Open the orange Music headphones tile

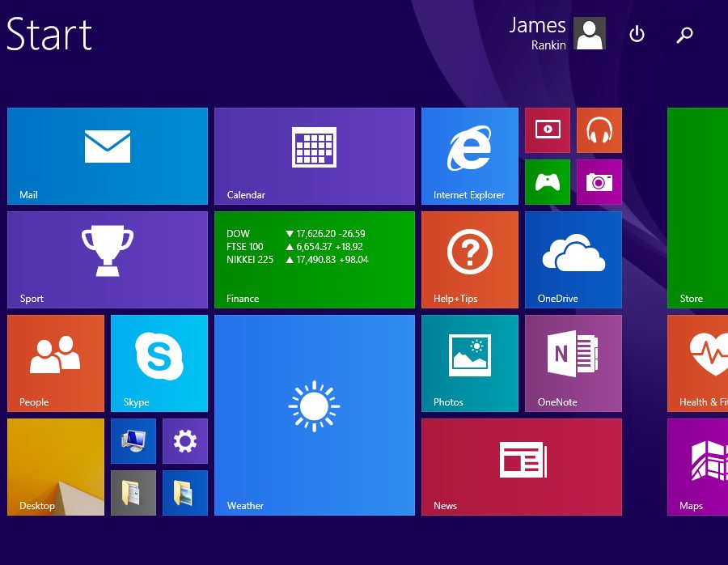(599, 130)
